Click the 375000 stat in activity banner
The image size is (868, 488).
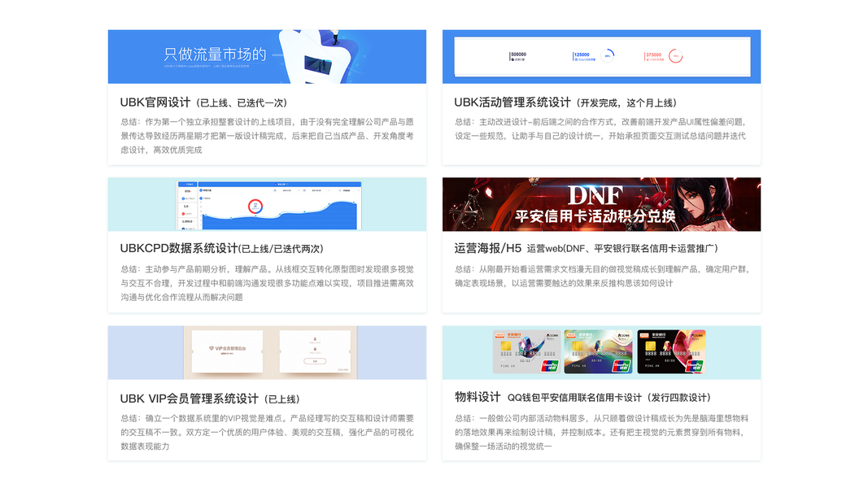[x=654, y=56]
